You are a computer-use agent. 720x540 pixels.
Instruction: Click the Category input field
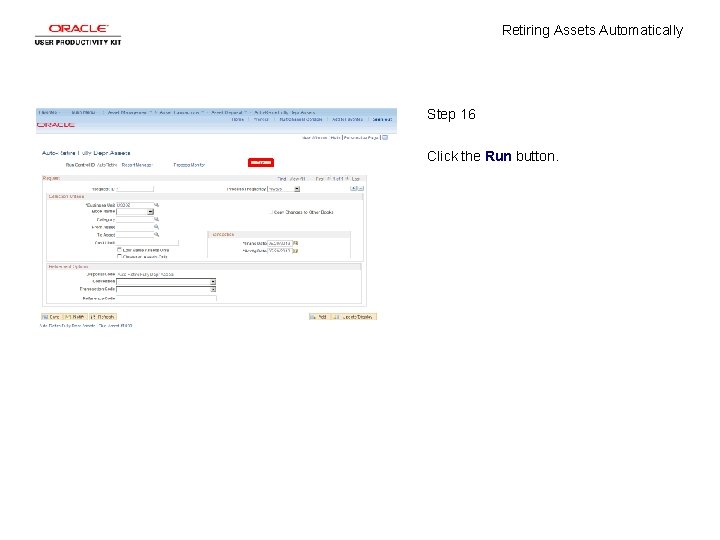coord(135,219)
